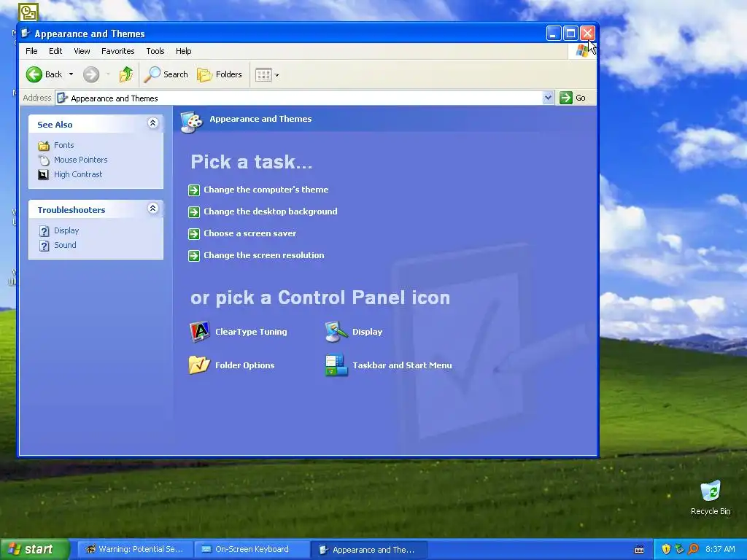Click the security shield tray icon
The image size is (747, 560).
click(x=666, y=549)
